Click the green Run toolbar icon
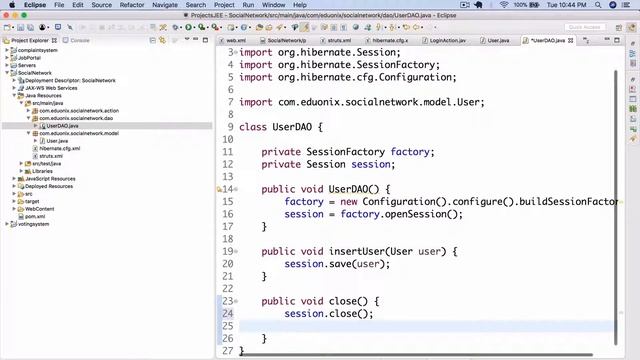This screenshot has height=360, width=640. 188,27
